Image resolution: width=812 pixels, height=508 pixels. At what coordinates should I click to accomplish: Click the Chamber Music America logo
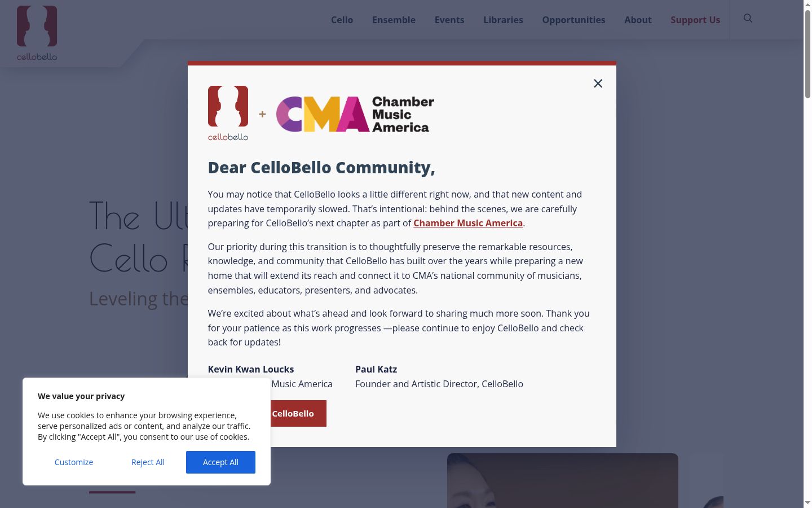pyautogui.click(x=355, y=114)
